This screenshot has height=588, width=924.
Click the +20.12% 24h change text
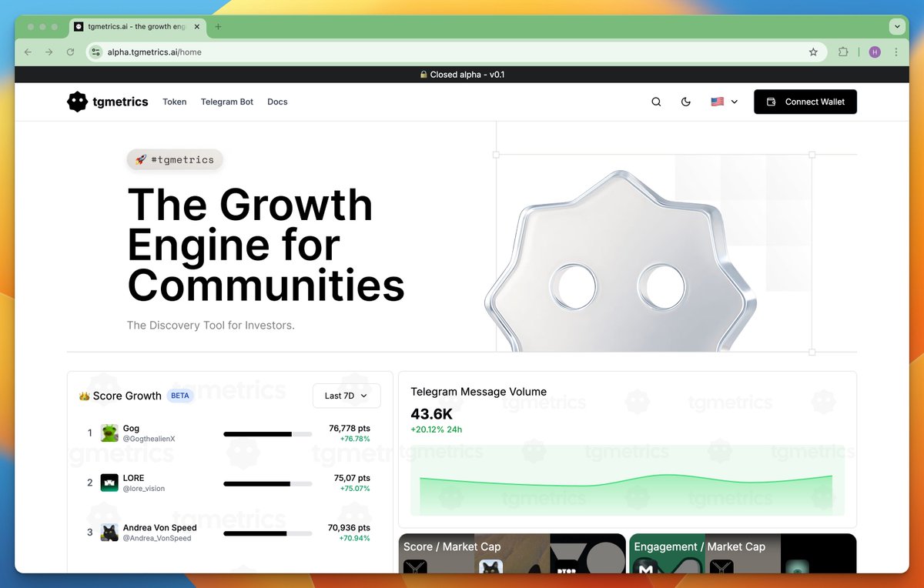[x=437, y=429]
